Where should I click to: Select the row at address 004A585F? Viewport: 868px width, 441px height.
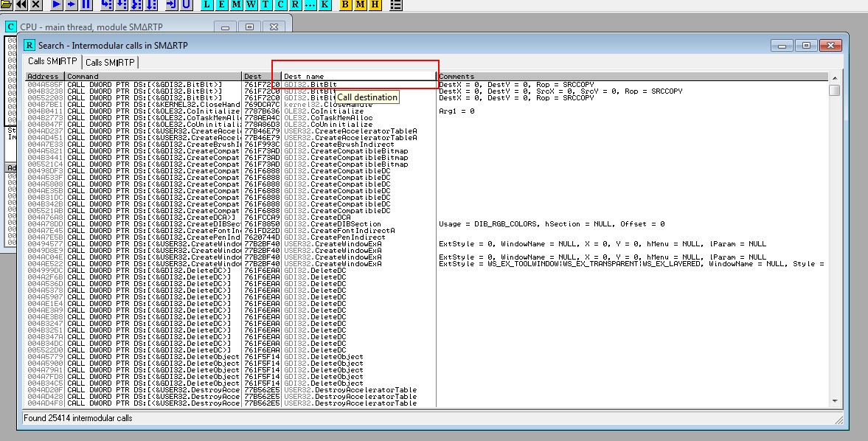[427, 85]
